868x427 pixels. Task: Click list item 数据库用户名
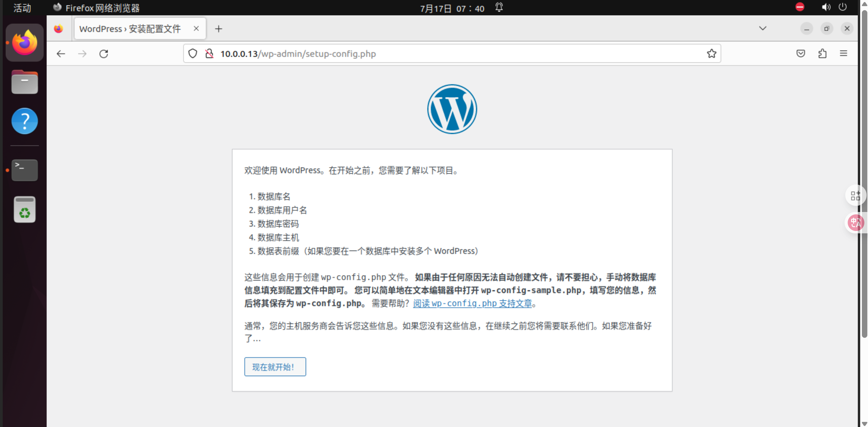pos(282,210)
